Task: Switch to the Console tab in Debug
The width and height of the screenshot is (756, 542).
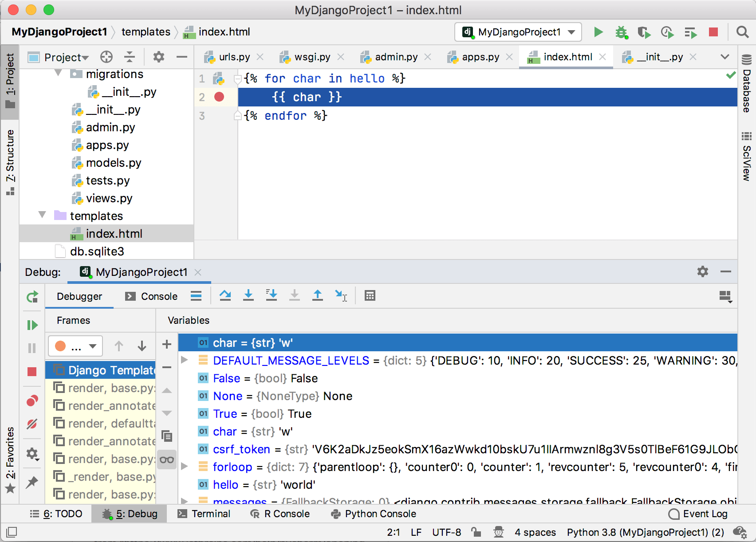Action: point(158,296)
